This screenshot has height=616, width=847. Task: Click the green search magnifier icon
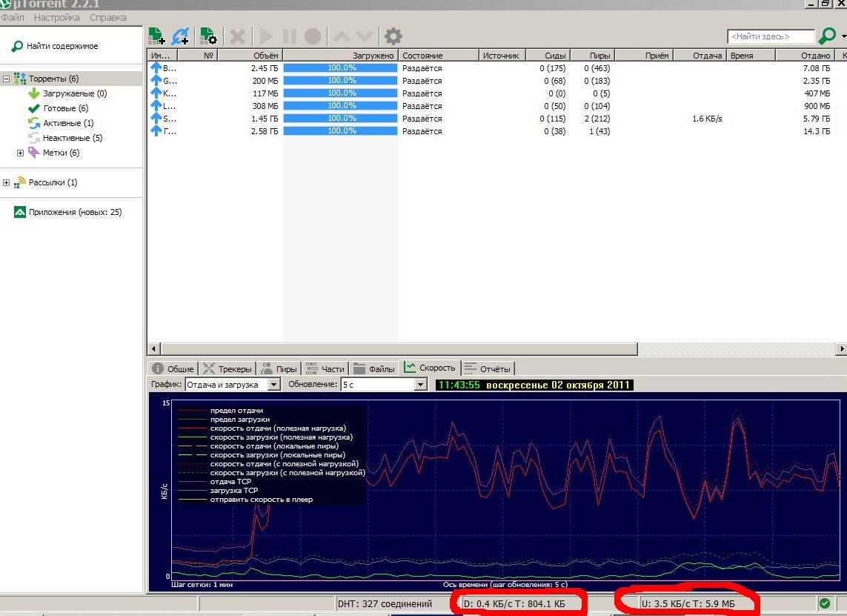tap(826, 36)
